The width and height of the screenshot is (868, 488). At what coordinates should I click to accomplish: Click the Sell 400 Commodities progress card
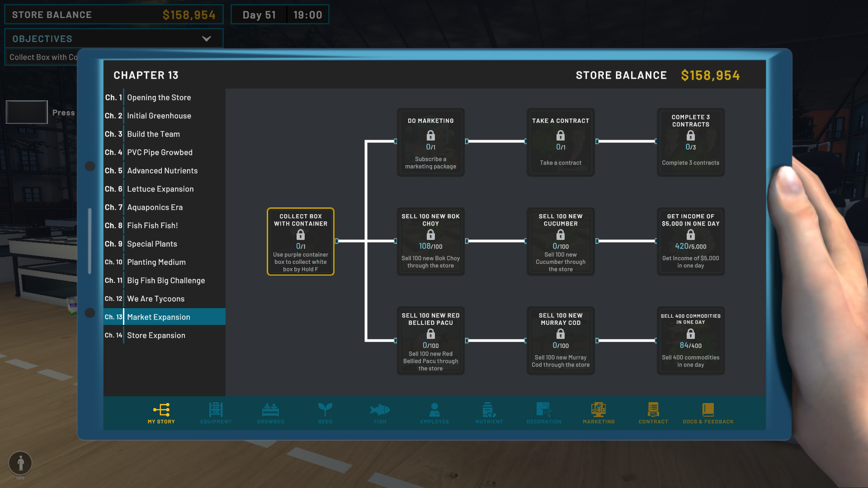[x=690, y=341]
